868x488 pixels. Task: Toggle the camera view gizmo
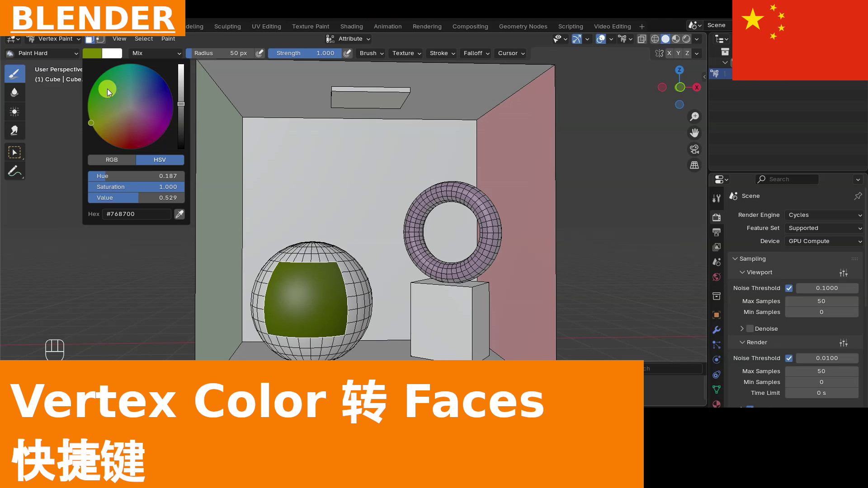694,149
